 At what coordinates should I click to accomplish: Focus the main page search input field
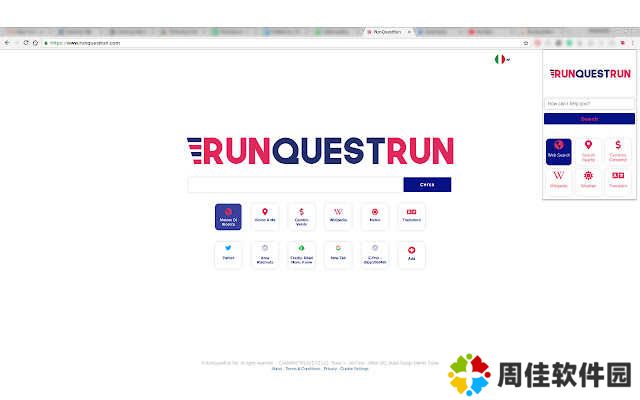pos(295,185)
